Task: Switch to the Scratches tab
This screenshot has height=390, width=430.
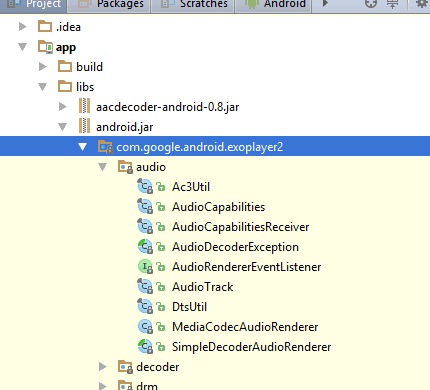Action: point(192,5)
